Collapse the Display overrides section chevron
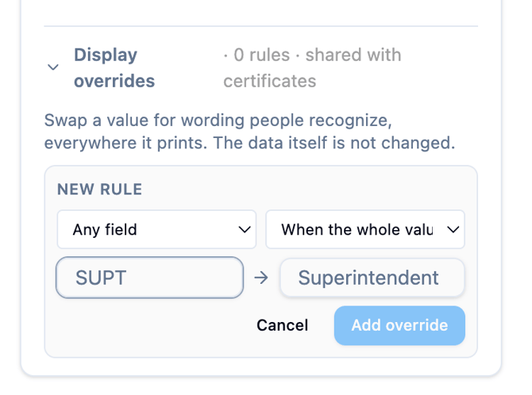Screen dimensions: 532x395 (x=53, y=67)
